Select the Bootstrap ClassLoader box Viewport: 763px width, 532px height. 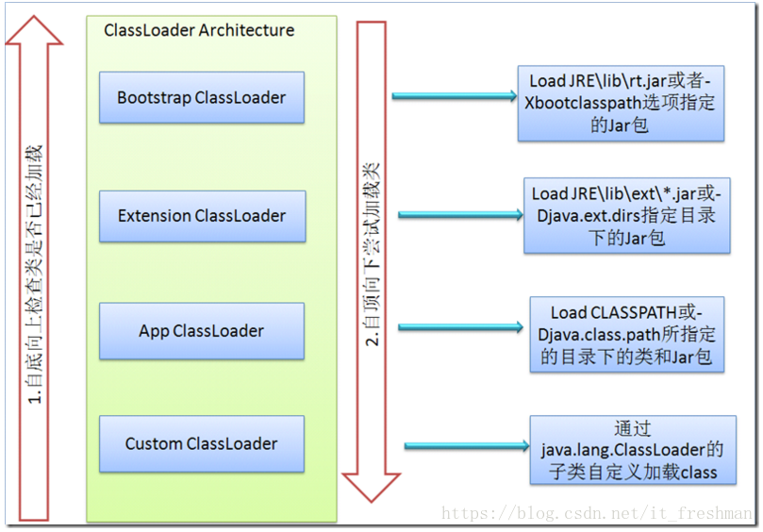(x=202, y=97)
